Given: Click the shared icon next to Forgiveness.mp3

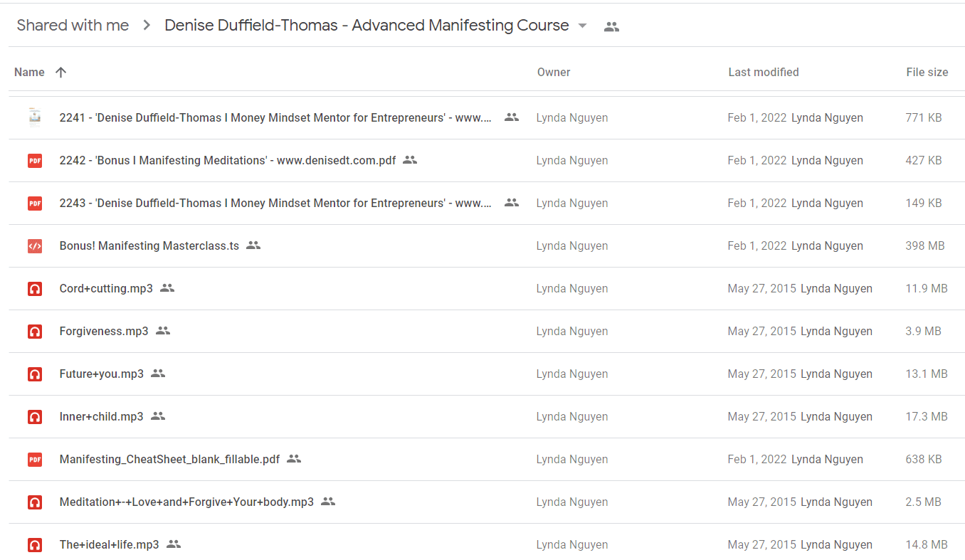Looking at the screenshot, I should pos(163,331).
